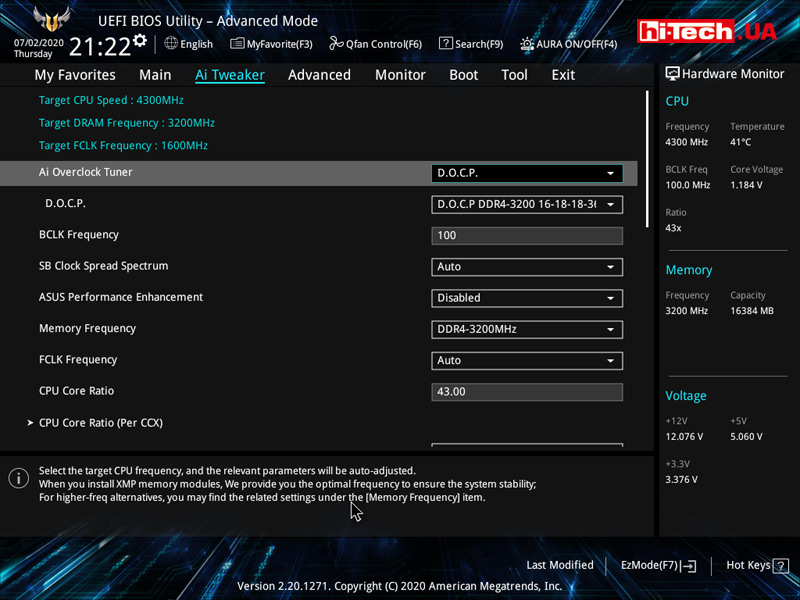Open Qfan Control(F6)

(376, 44)
